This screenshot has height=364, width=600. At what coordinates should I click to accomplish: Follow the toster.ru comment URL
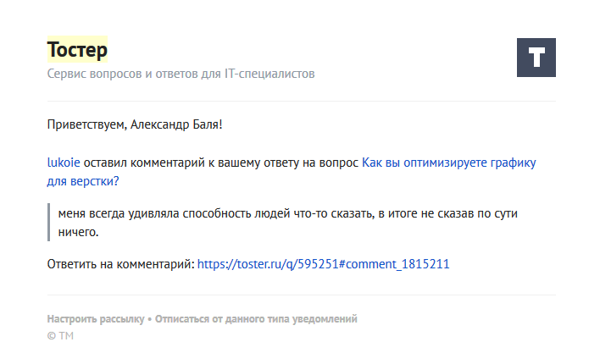click(323, 264)
